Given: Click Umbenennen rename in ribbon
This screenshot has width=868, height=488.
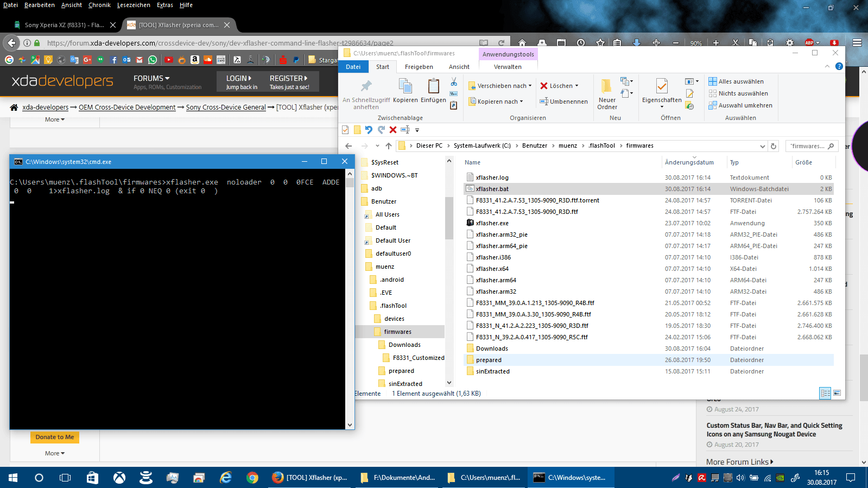Looking at the screenshot, I should point(563,102).
